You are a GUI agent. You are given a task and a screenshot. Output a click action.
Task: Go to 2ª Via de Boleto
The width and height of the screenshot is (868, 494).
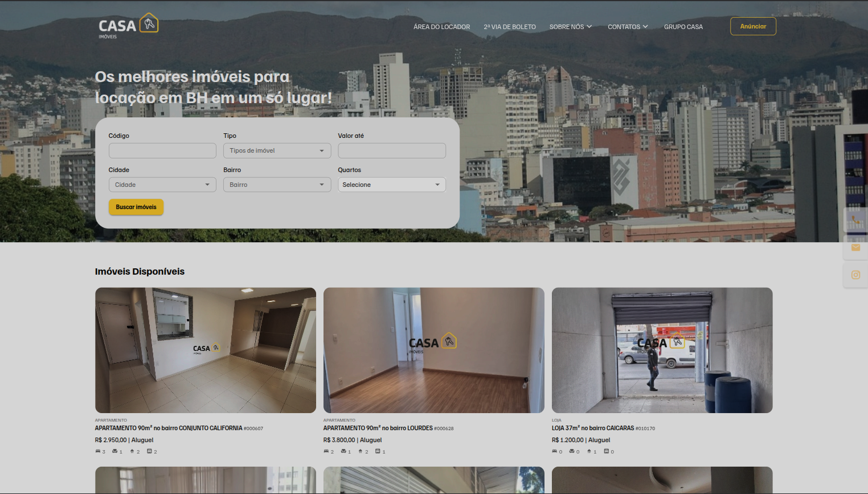click(509, 27)
